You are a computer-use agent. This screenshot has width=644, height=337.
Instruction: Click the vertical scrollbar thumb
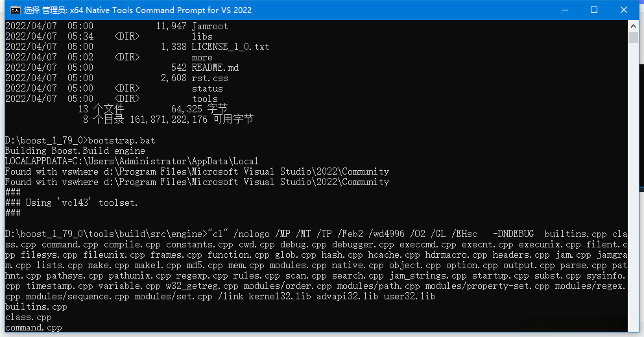[x=633, y=38]
